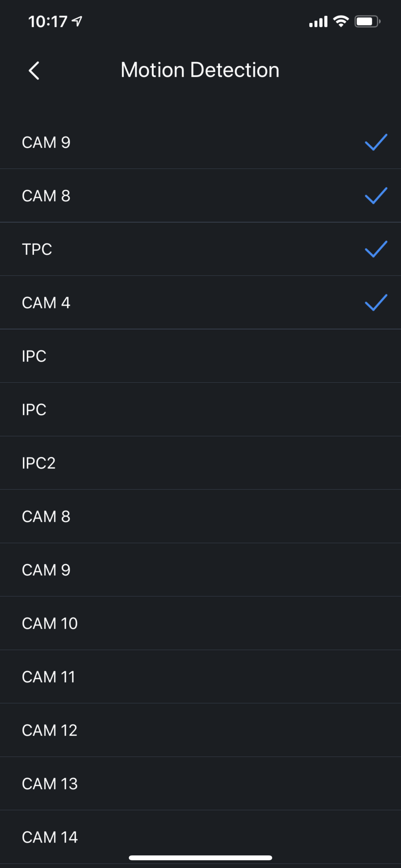Uncheck the first CAM 9 checkmark
The image size is (401, 868).
(376, 142)
